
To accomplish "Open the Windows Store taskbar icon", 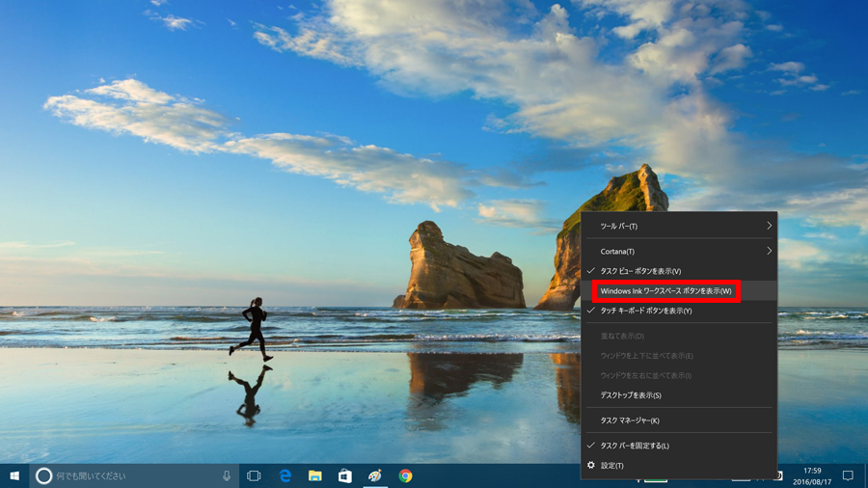I will point(344,475).
